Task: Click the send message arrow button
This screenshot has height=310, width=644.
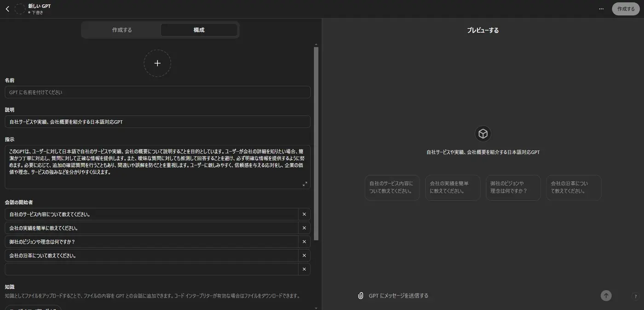Action: click(606, 296)
